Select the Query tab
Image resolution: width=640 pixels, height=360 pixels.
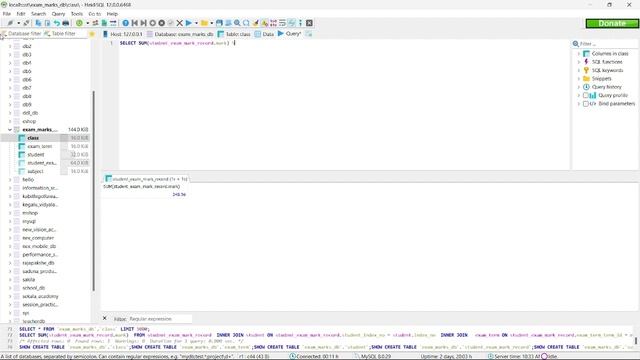pyautogui.click(x=289, y=34)
